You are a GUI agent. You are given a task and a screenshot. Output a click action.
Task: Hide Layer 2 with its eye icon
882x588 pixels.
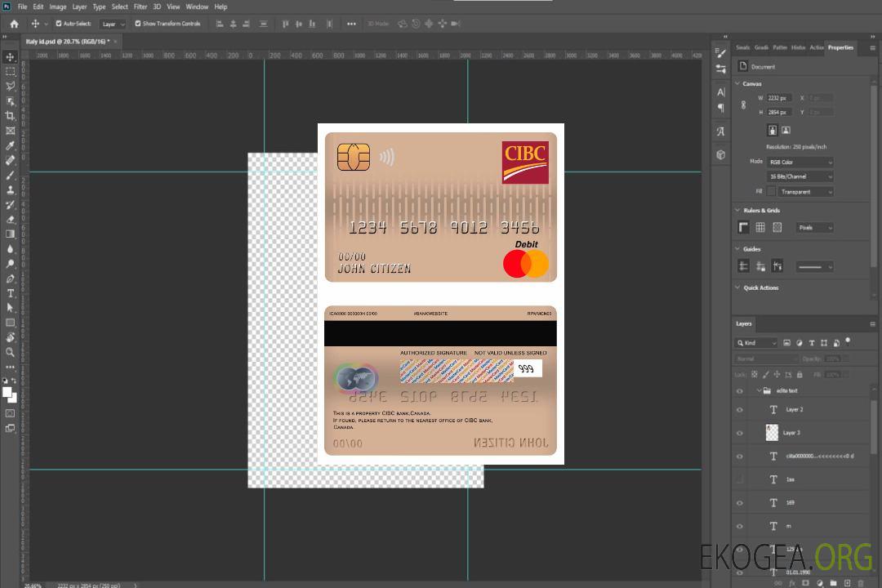740,410
